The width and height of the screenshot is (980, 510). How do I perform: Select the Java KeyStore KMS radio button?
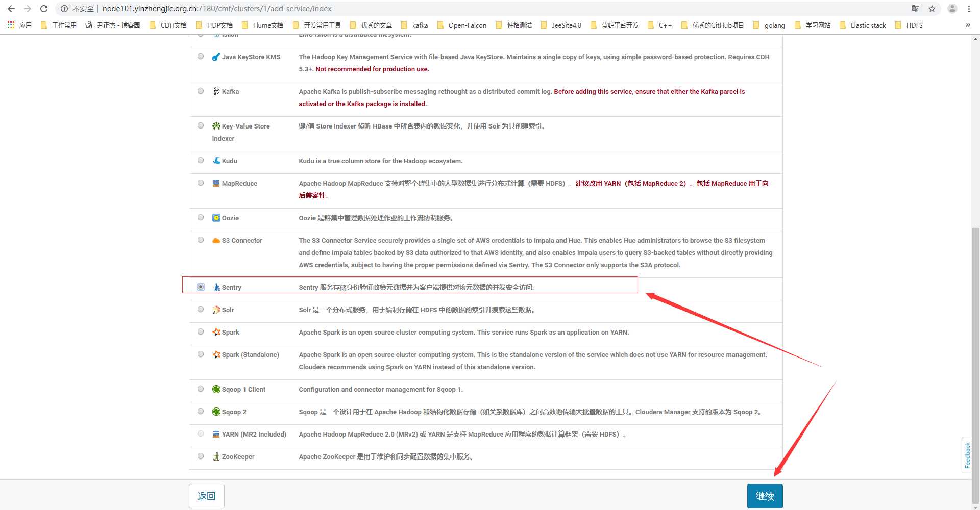click(x=201, y=57)
